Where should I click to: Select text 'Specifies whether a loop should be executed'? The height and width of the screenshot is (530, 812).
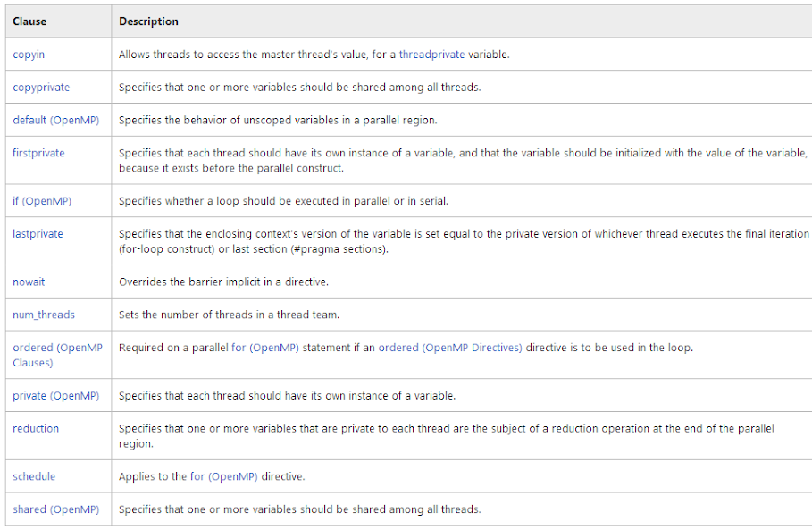coord(229,201)
